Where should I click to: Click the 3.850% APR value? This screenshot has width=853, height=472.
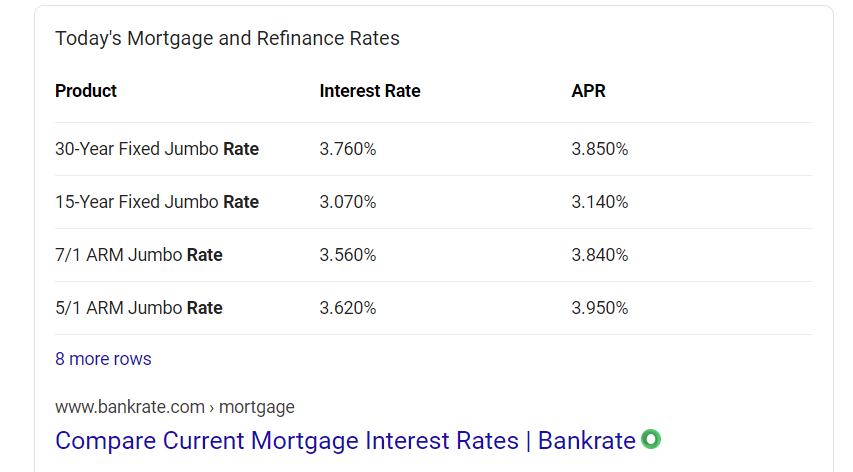point(599,149)
